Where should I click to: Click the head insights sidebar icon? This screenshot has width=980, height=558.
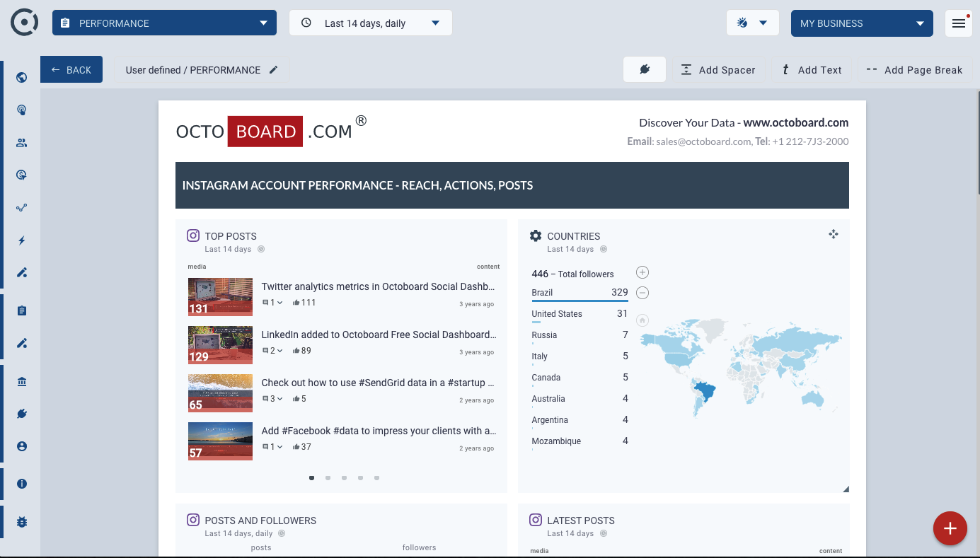(x=22, y=110)
